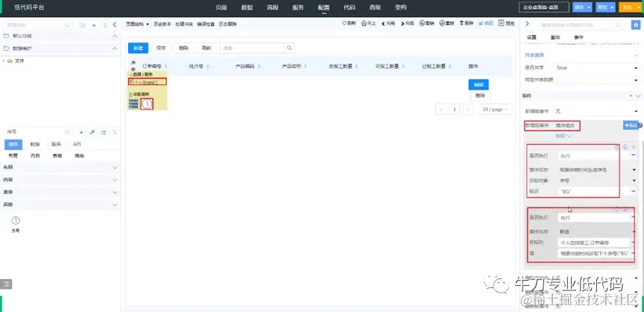644x312 pixels.
Task: Expand the 共享选项 section
Action: tap(637, 55)
